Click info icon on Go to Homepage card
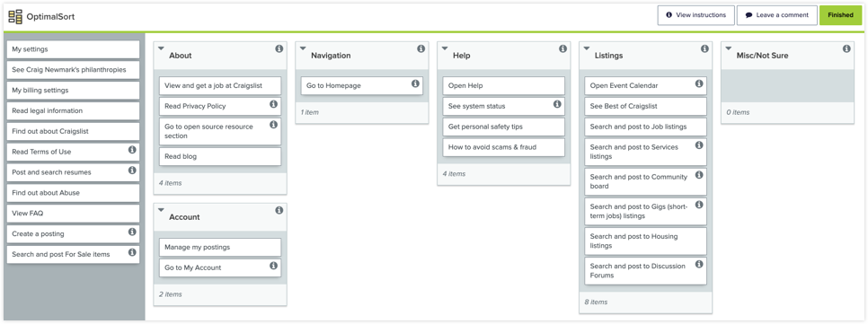Image resolution: width=868 pixels, height=324 pixels. tap(415, 84)
